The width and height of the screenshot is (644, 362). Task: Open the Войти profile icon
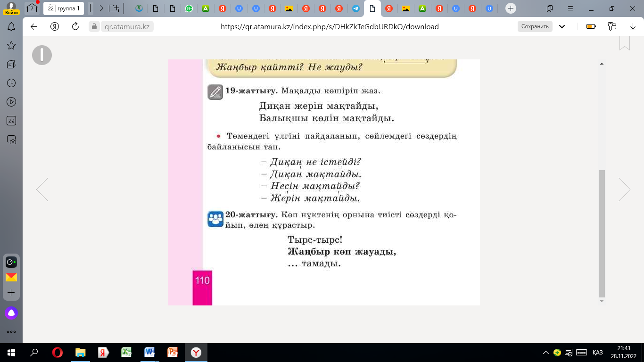[x=11, y=8]
